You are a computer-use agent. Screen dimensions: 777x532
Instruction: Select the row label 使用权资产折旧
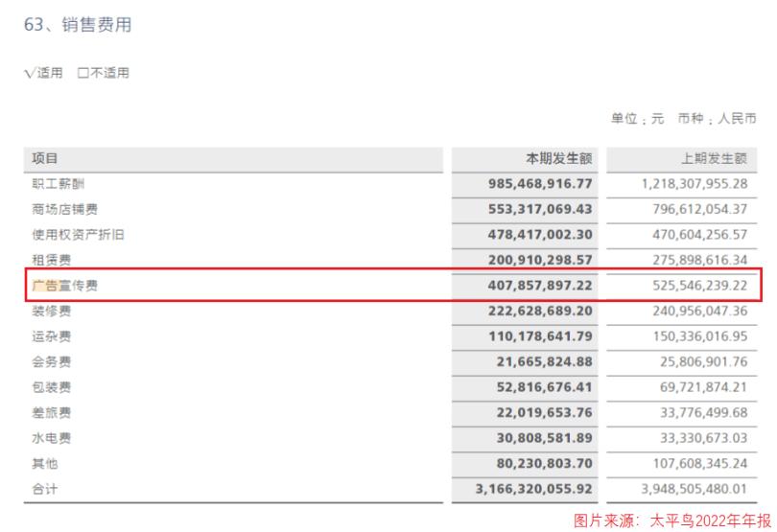[78, 234]
